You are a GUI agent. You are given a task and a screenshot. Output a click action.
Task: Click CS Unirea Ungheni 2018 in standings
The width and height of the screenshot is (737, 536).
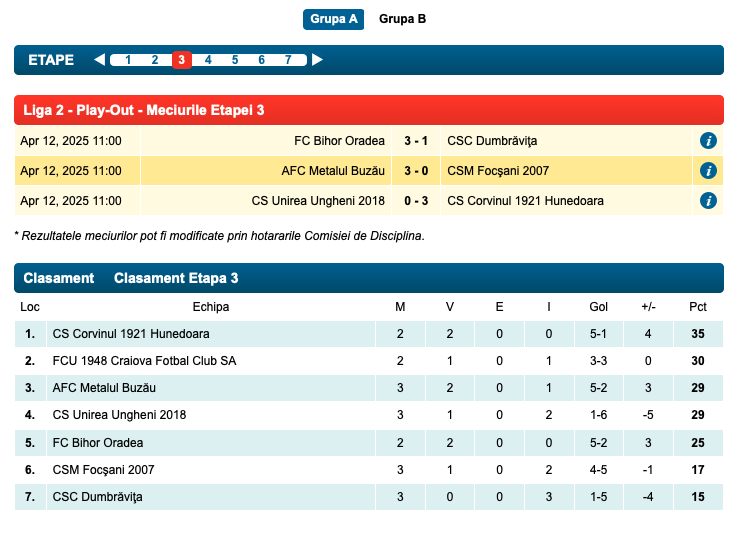tap(119, 415)
